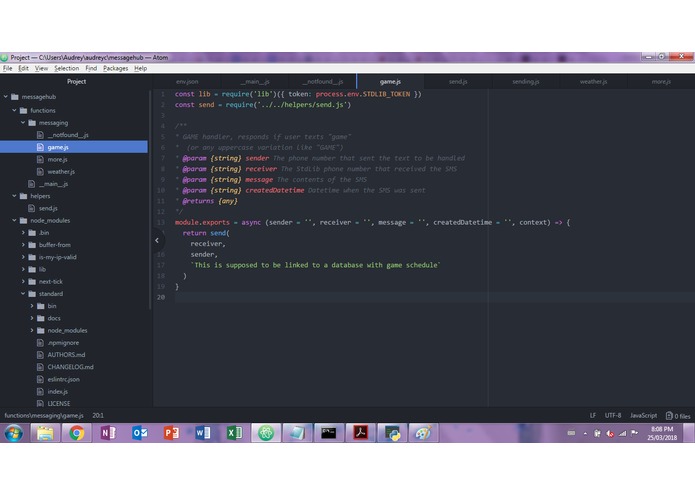Click the 20:1 cursor position indicator
Viewport: 695px width, 494px height.
(98, 416)
